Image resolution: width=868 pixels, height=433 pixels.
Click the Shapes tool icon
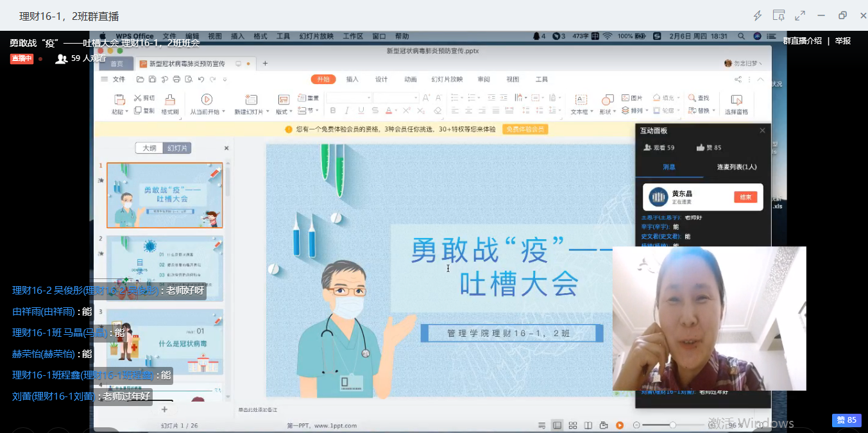point(607,100)
